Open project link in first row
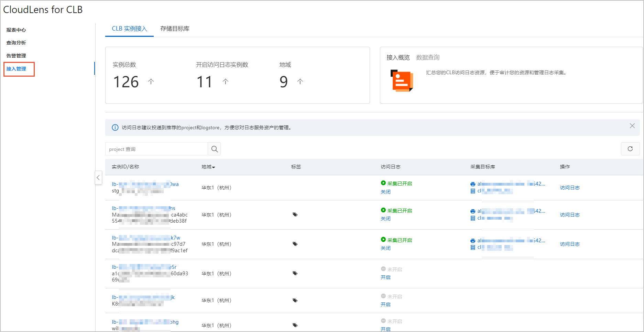 [511, 184]
